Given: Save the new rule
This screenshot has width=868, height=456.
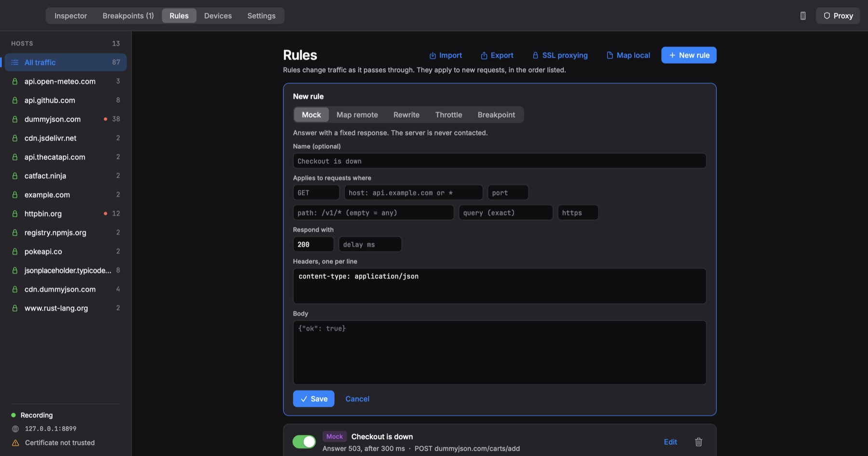Looking at the screenshot, I should pos(313,399).
